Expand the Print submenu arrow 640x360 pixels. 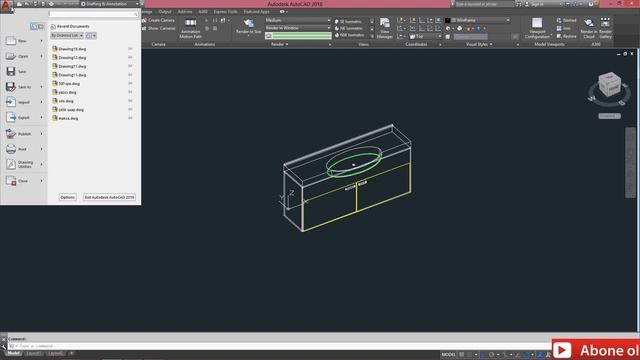(x=42, y=149)
